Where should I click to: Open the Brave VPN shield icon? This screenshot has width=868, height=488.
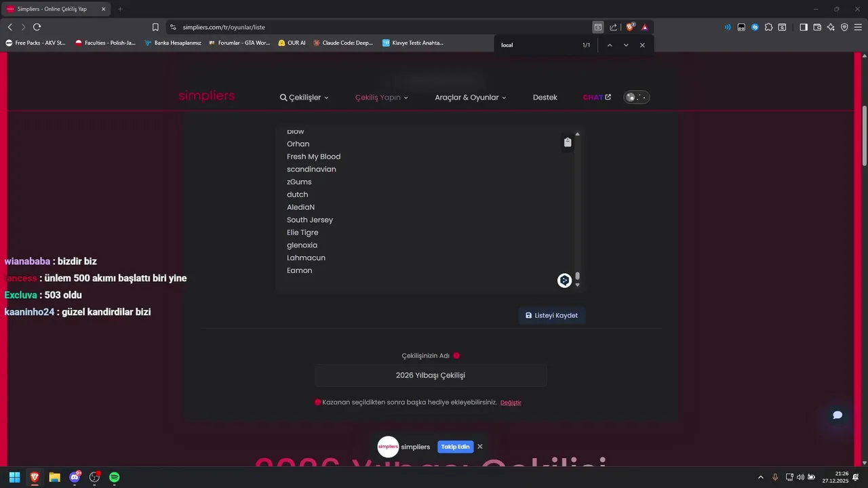[x=844, y=27]
